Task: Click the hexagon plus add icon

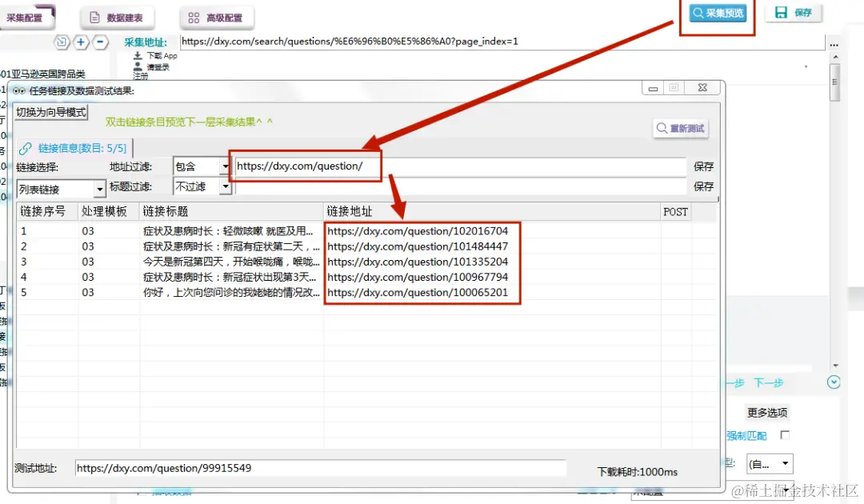Action: point(81,42)
